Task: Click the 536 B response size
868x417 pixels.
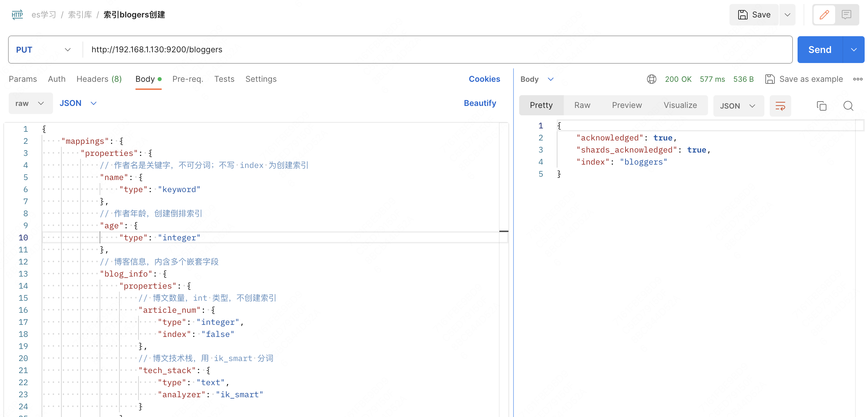Action: pyautogui.click(x=743, y=79)
